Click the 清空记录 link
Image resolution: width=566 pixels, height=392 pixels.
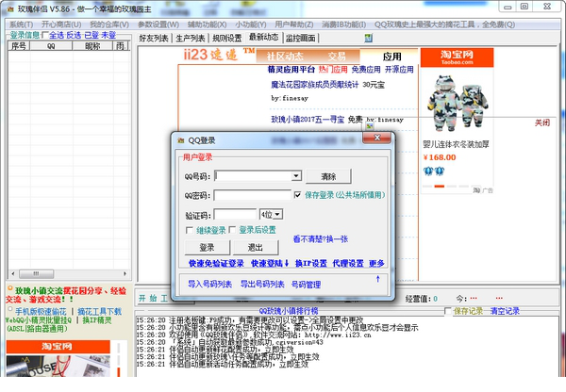pos(505,311)
